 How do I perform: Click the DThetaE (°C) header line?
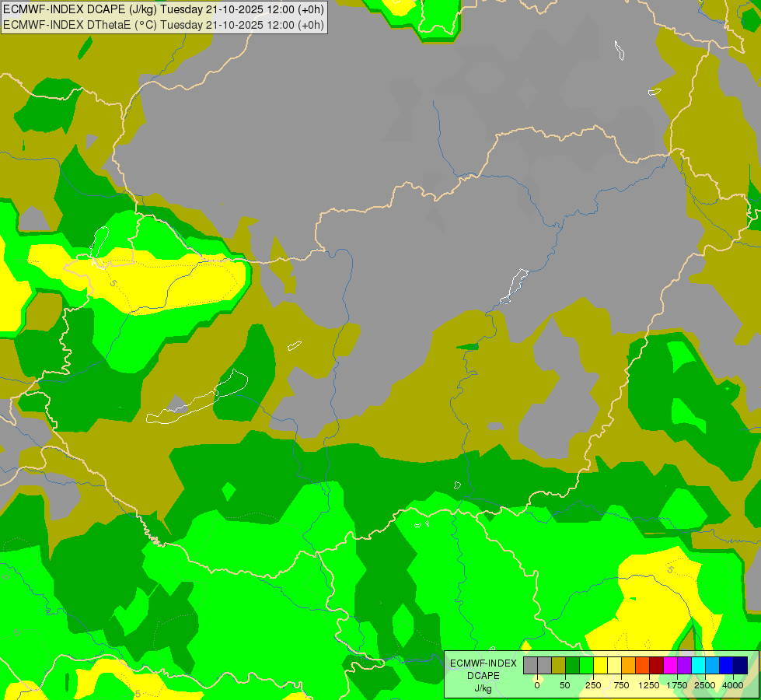[163, 24]
